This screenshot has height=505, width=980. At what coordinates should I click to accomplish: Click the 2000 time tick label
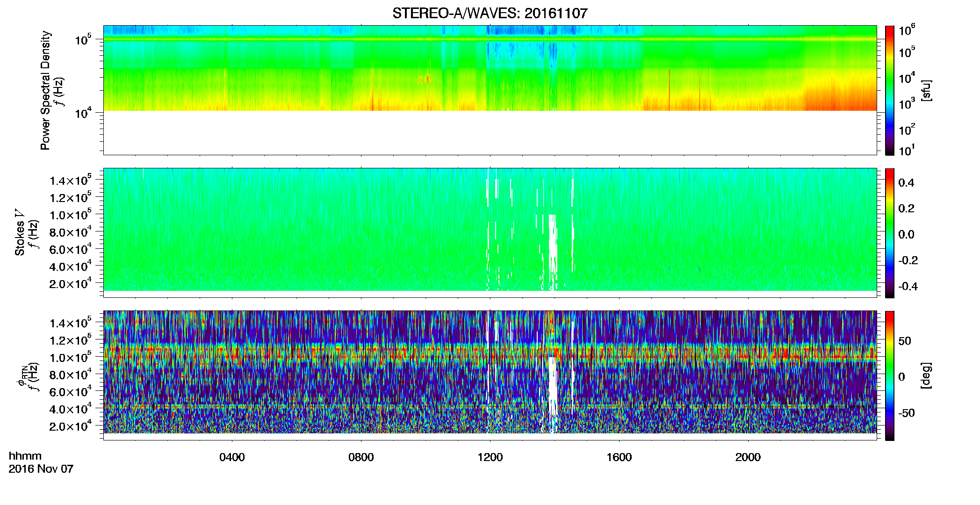click(748, 457)
